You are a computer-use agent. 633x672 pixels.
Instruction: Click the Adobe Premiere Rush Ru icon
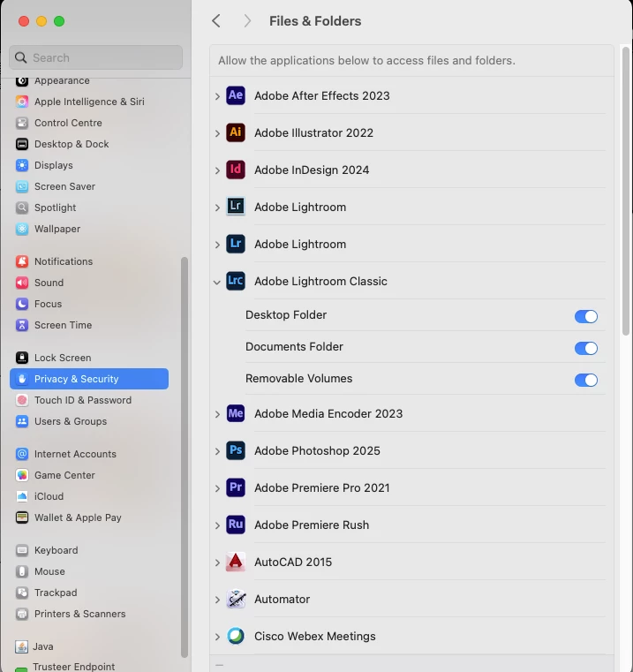pyautogui.click(x=236, y=525)
